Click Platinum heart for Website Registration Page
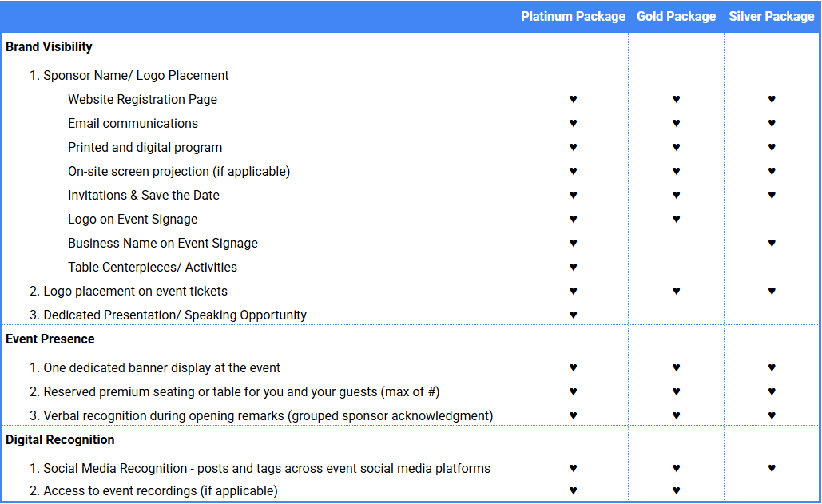822x504 pixels. pos(573,99)
